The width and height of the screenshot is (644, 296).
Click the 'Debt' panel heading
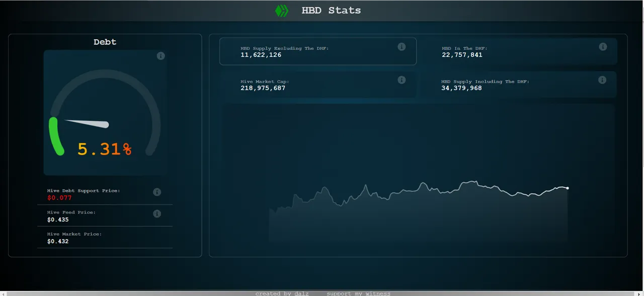105,42
